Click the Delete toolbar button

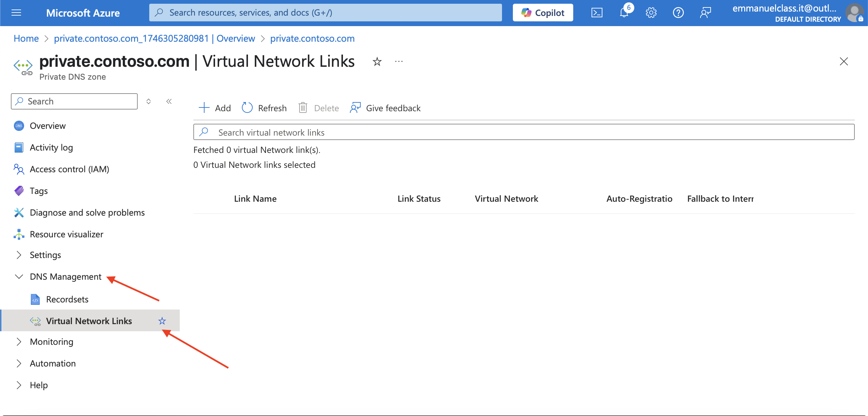click(319, 108)
